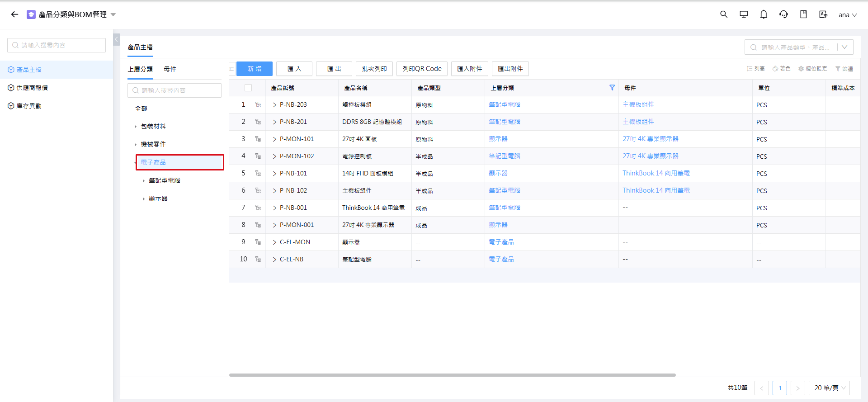Open the notification bell
This screenshot has width=868, height=402.
[x=764, y=14]
